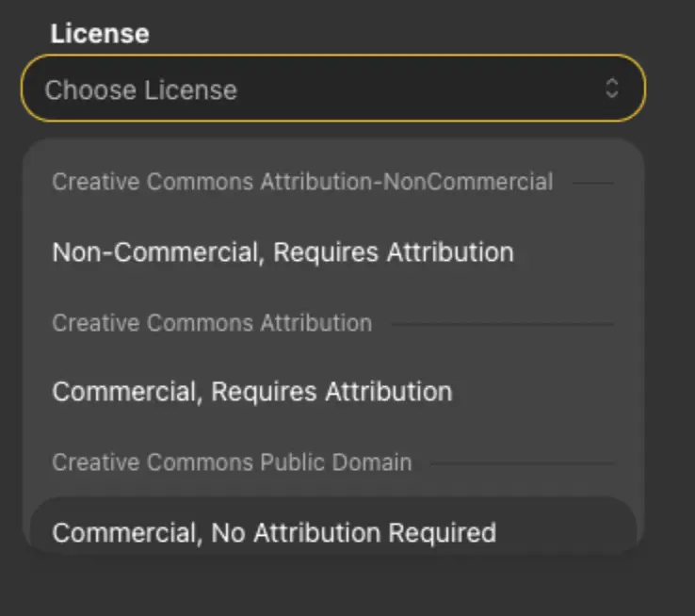
Task: Click divider line beside Attribution-NonCommercial header
Action: pyautogui.click(x=592, y=183)
